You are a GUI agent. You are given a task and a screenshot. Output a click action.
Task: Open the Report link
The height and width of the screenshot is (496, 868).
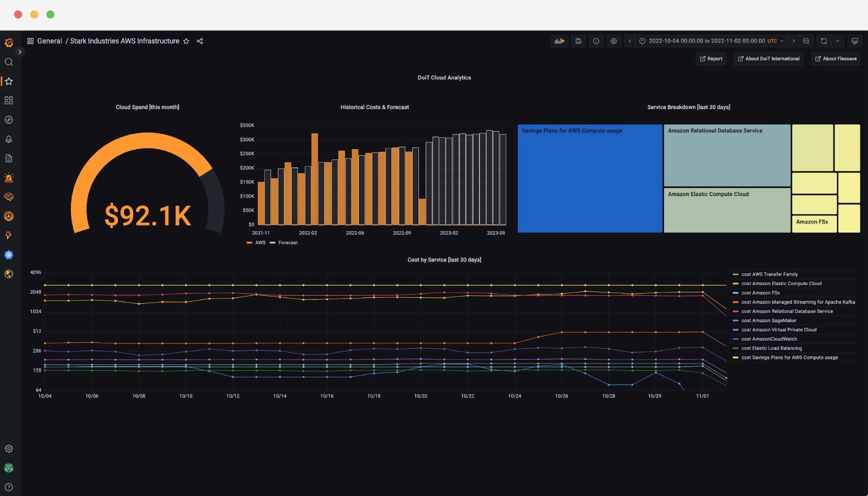pyautogui.click(x=711, y=59)
